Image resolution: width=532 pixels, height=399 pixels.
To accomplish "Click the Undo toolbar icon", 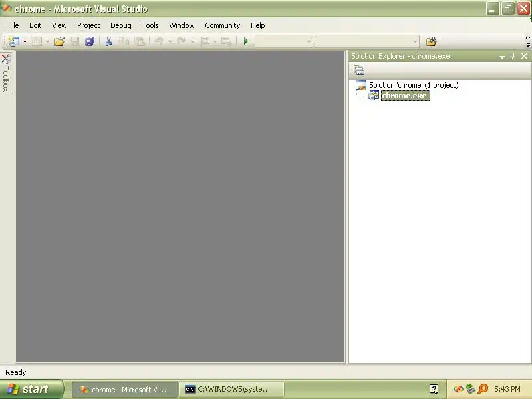I will pos(158,41).
